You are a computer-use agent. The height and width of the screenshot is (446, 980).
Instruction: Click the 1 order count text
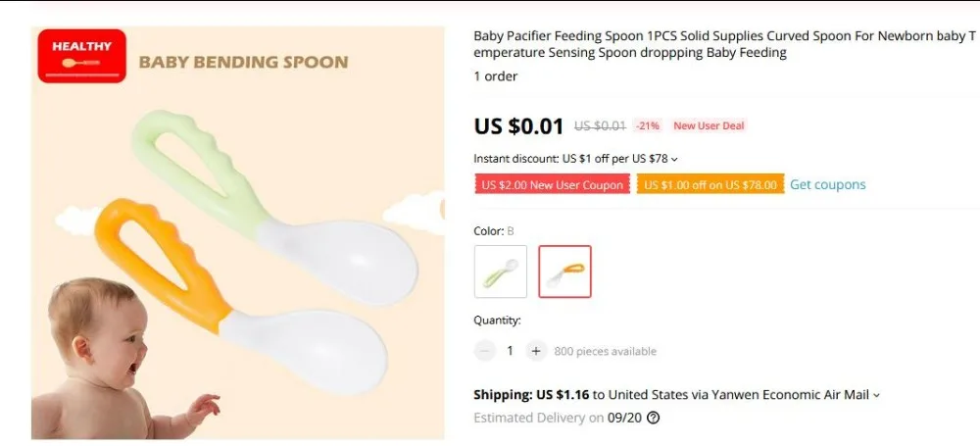(x=496, y=76)
